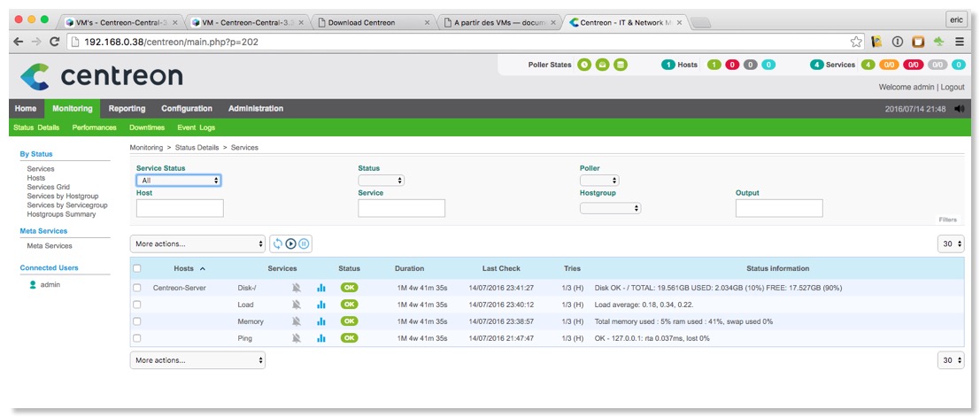Pause auto-refresh with the pause icon
The height and width of the screenshot is (417, 980).
(x=304, y=243)
